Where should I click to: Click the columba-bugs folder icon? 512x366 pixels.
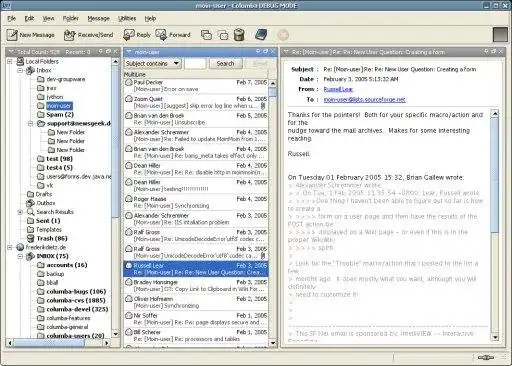coord(41,292)
